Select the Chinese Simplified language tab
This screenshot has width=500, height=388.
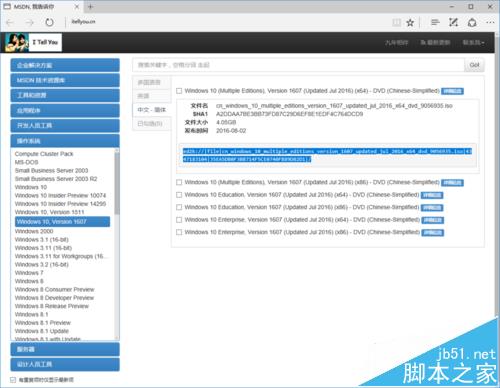point(152,110)
